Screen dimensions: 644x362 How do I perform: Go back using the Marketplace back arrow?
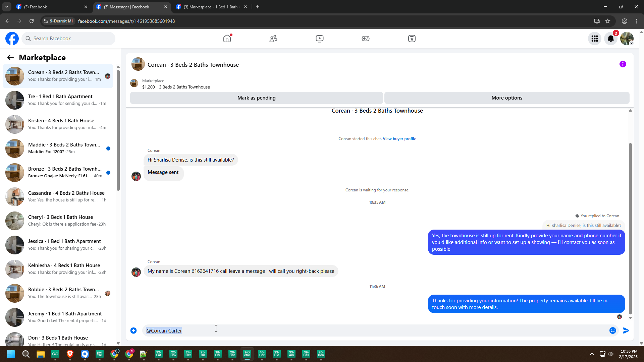pos(10,57)
